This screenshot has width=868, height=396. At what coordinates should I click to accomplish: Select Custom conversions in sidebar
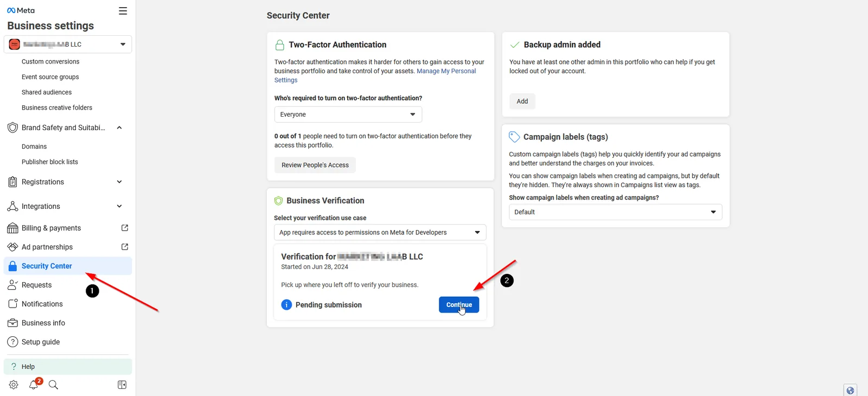50,62
